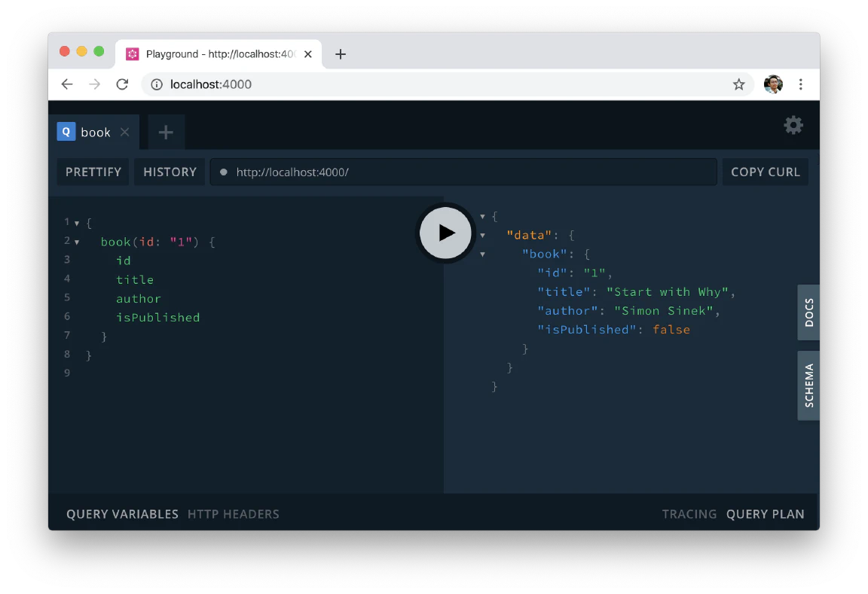Select the Playground browser tab
This screenshot has height=594, width=868.
click(219, 54)
